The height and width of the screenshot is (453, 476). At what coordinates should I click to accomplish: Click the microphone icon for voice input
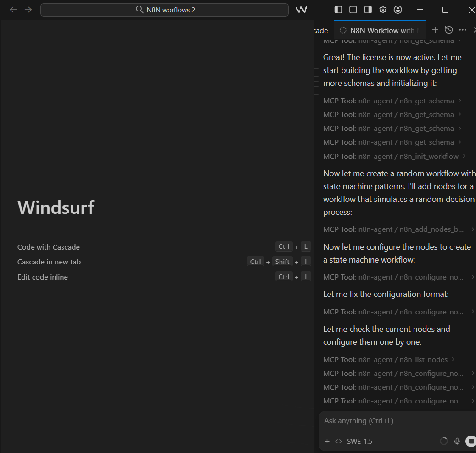[x=457, y=441]
